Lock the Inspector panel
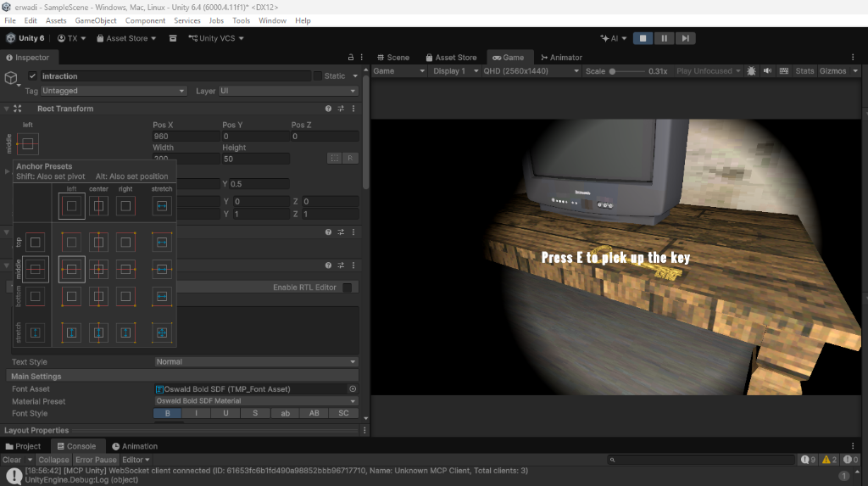The width and height of the screenshot is (868, 486). pos(350,57)
